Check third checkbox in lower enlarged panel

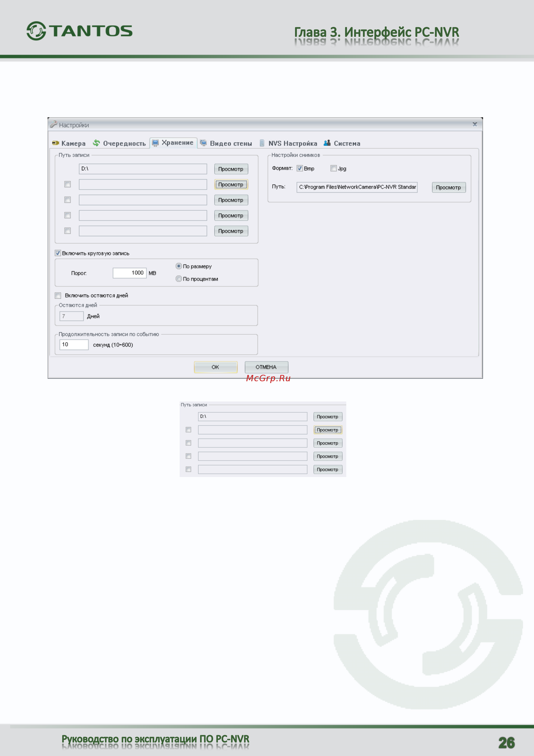point(189,456)
